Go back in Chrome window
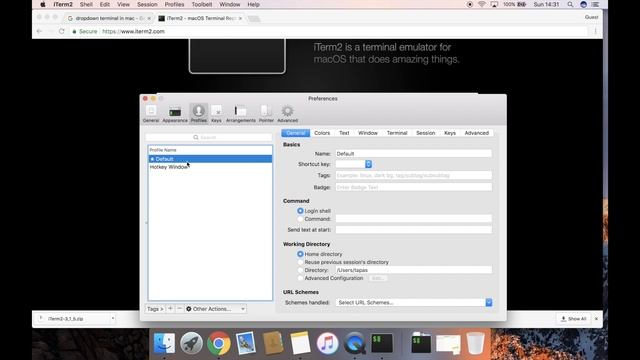This screenshot has height=360, width=640. (x=39, y=31)
